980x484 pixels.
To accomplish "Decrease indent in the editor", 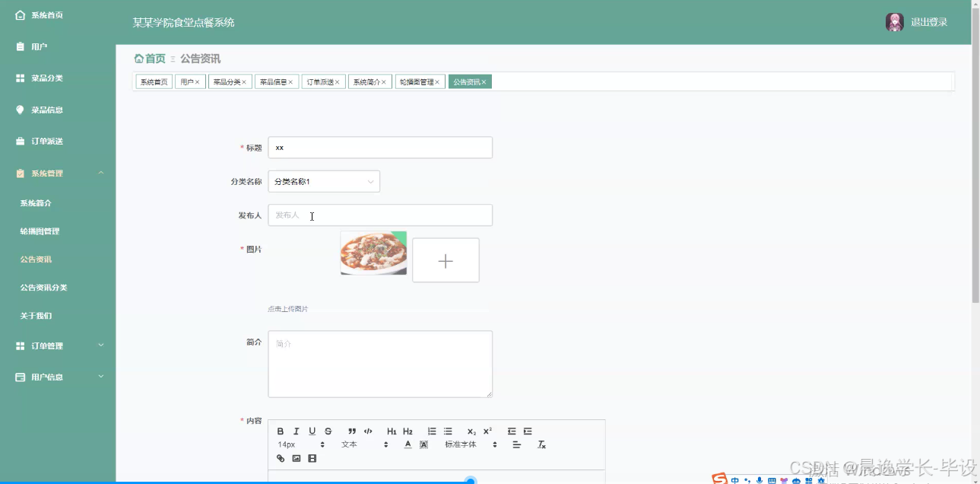I will pos(512,431).
